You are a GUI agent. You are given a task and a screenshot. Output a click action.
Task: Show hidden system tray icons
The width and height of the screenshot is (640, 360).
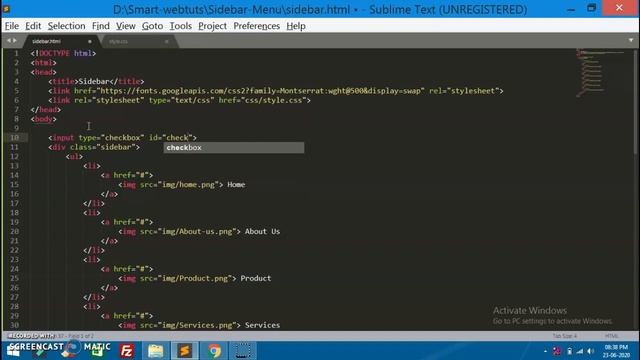coord(545,351)
